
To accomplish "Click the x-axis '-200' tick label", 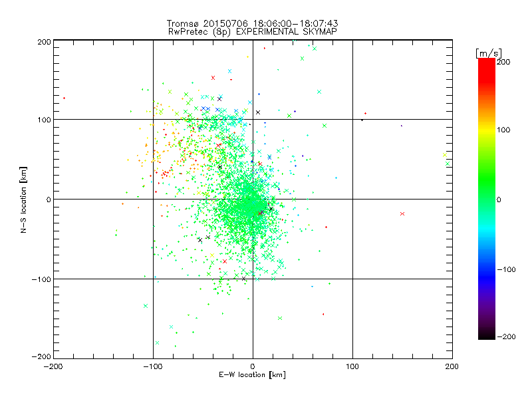I will point(53,366).
